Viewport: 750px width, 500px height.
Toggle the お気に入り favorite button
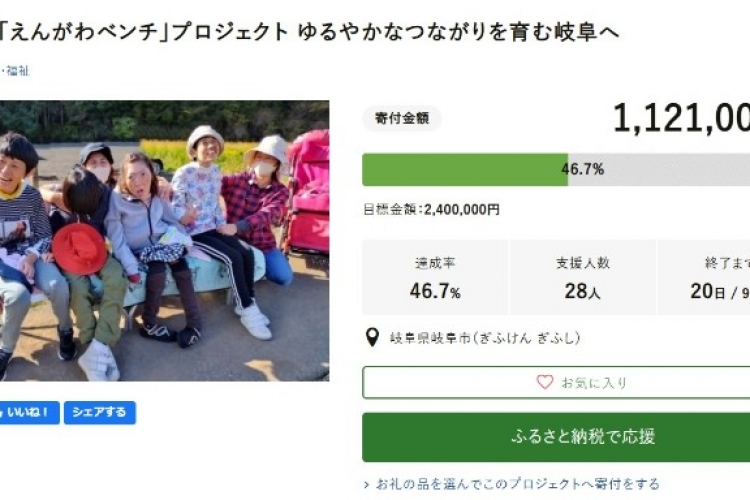point(556,382)
